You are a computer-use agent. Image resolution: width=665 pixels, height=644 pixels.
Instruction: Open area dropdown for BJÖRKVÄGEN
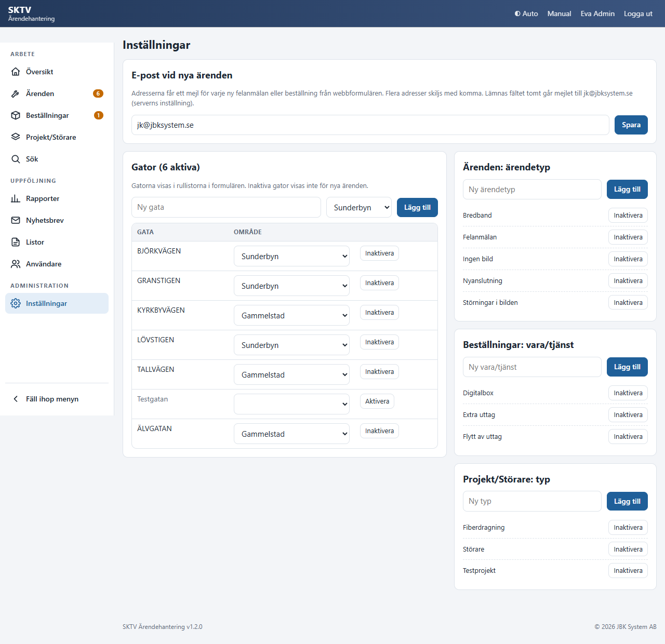tap(291, 256)
